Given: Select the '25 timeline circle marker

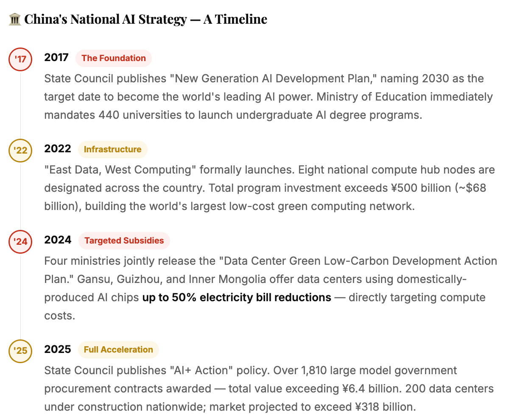Looking at the screenshot, I should [20, 351].
